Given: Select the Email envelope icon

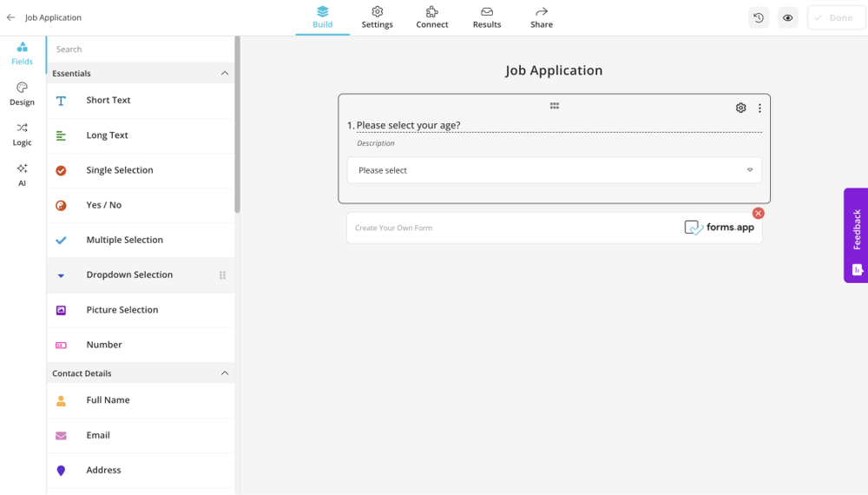Looking at the screenshot, I should coord(61,436).
